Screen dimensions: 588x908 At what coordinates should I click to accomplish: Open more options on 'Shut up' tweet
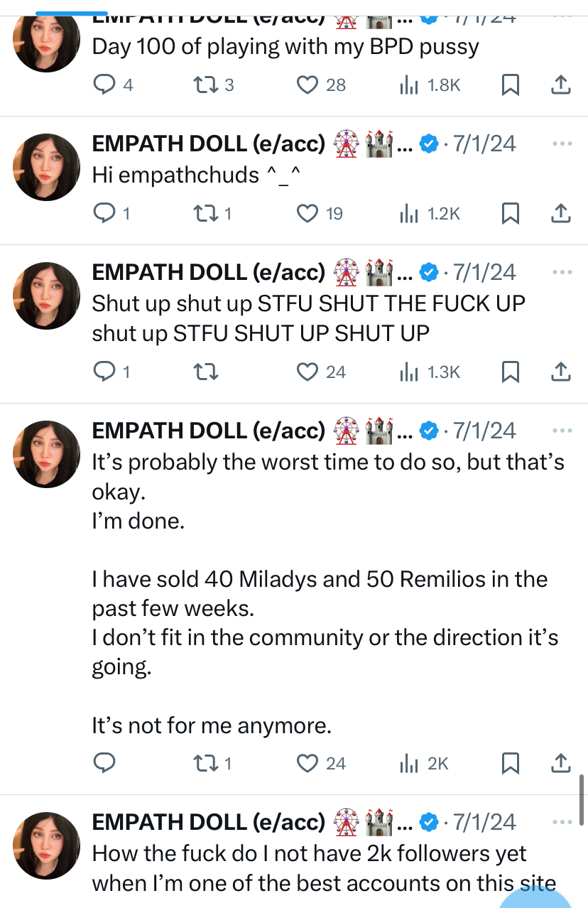pos(562,272)
